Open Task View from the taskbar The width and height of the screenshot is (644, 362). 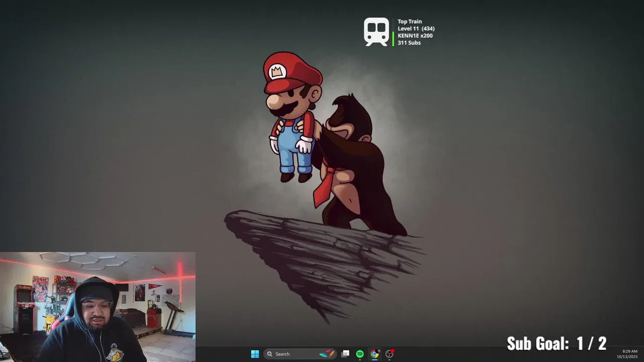click(x=345, y=354)
